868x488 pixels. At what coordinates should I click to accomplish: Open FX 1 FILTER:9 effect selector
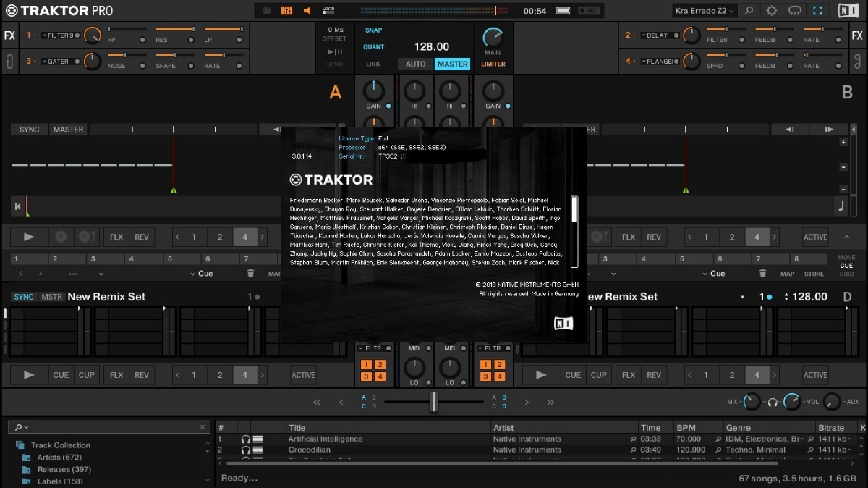click(x=59, y=35)
